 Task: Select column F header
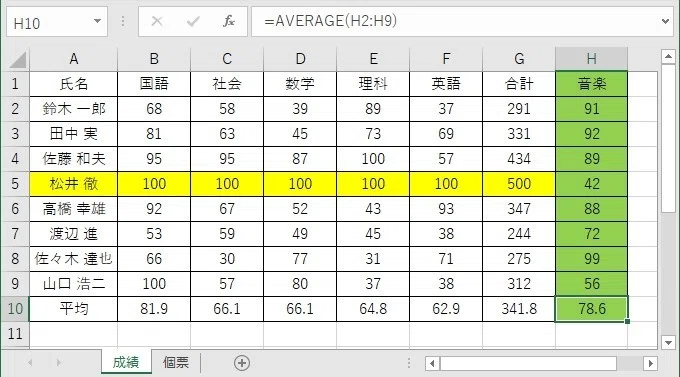click(446, 59)
